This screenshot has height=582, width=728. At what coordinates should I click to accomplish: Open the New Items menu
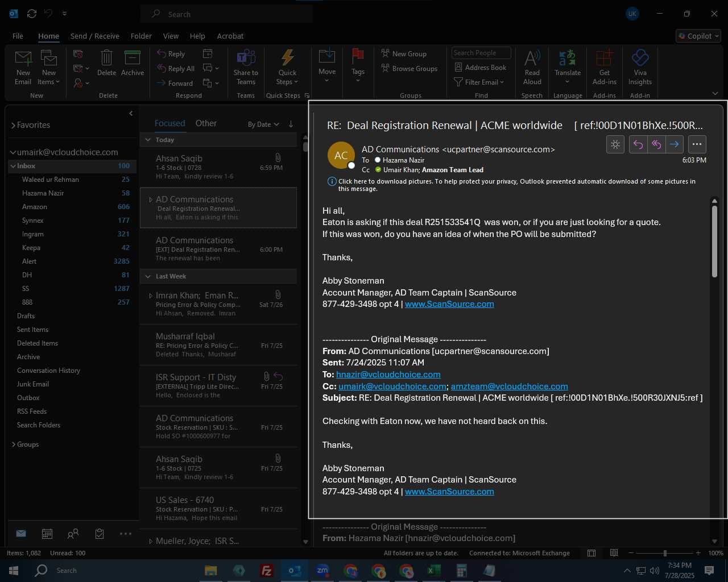pyautogui.click(x=49, y=68)
